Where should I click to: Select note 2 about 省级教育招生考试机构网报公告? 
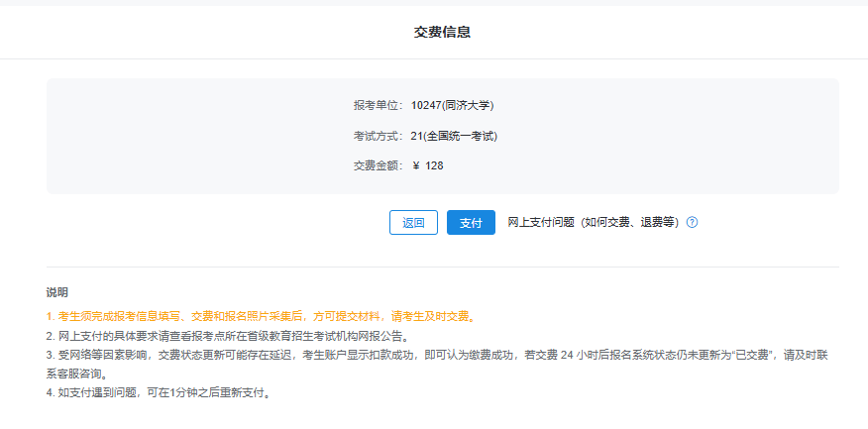point(228,336)
